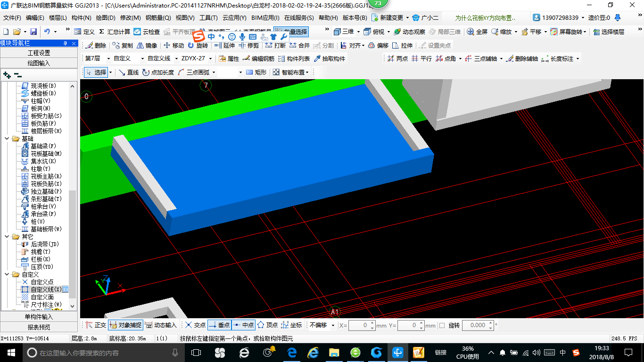Toggle Intersection (交点) snap
The width and height of the screenshot is (644, 362).
click(195, 325)
